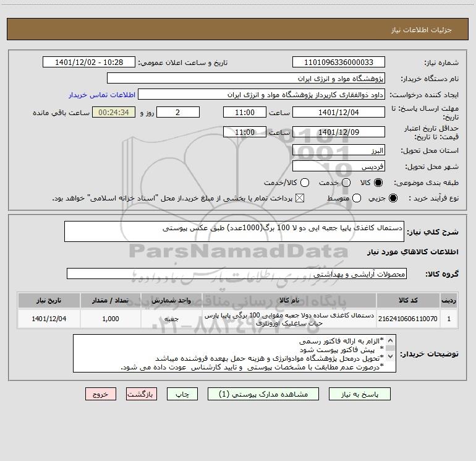Select the کالا radio button
This screenshot has height=461, width=476.
tap(378, 183)
